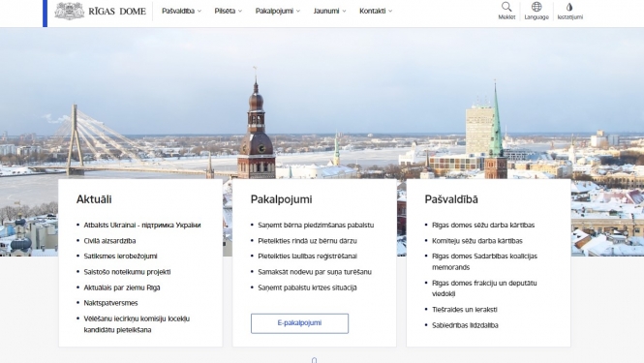
Task: Open the Aktuālais par ziemu Rīgā link
Action: coord(122,287)
